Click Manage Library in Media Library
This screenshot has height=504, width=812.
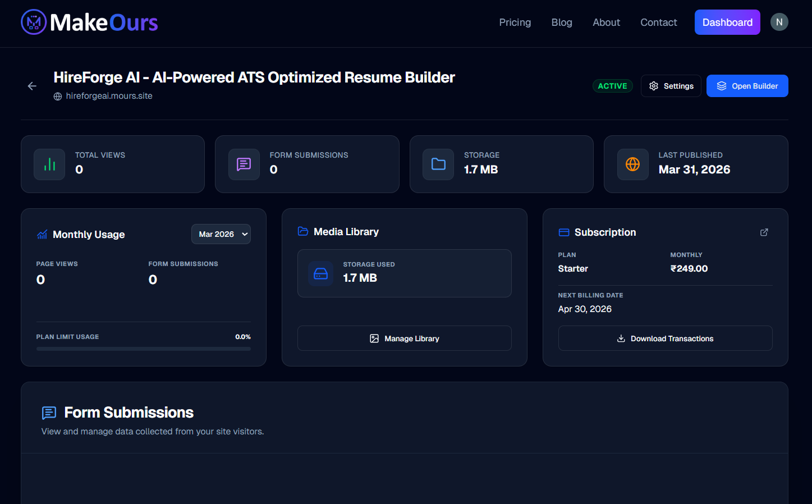click(x=404, y=338)
